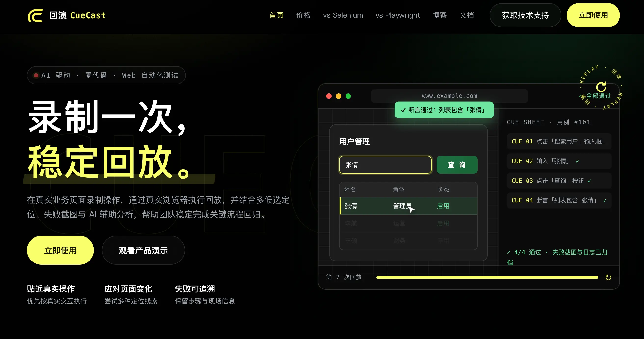Click the CUE SHEET 用例 #101 heading
Viewport: 644px width, 339px height.
(549, 122)
